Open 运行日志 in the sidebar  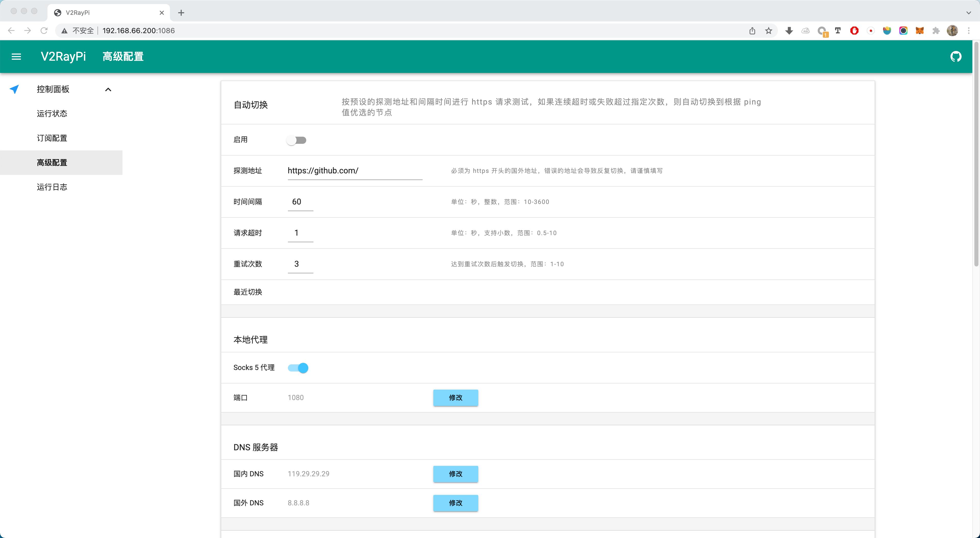pos(52,187)
